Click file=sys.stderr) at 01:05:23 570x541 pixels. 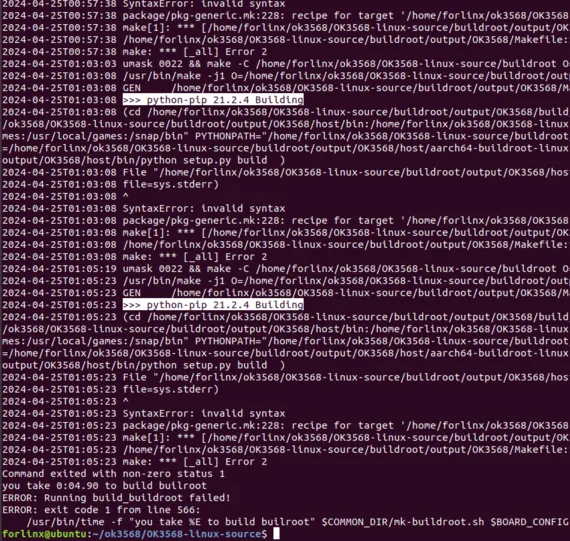click(170, 389)
